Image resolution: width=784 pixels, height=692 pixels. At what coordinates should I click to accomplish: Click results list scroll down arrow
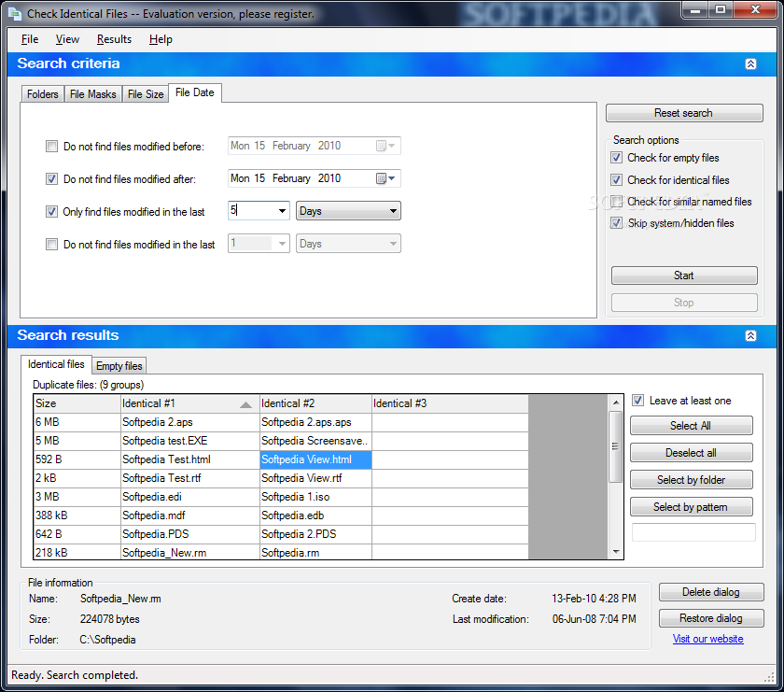coord(615,551)
